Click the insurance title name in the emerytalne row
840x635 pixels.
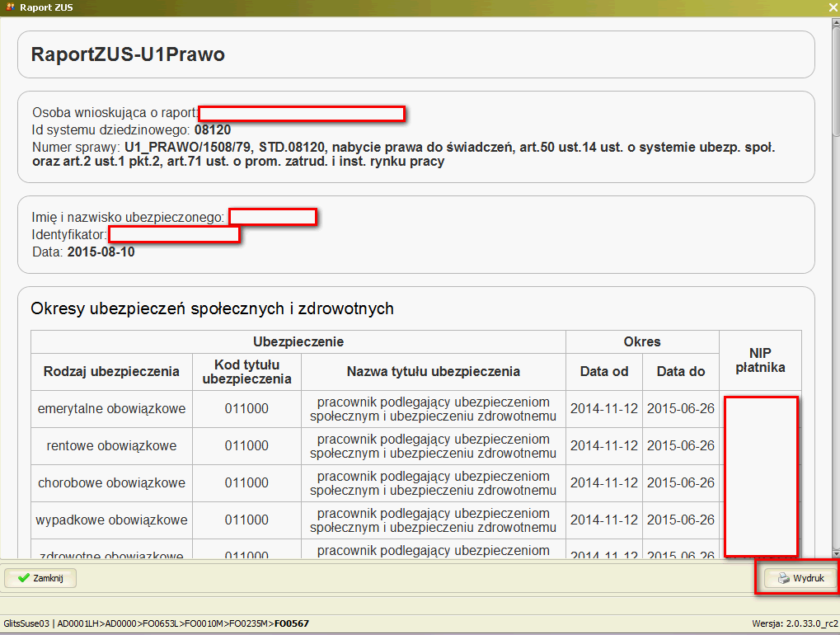[434, 409]
